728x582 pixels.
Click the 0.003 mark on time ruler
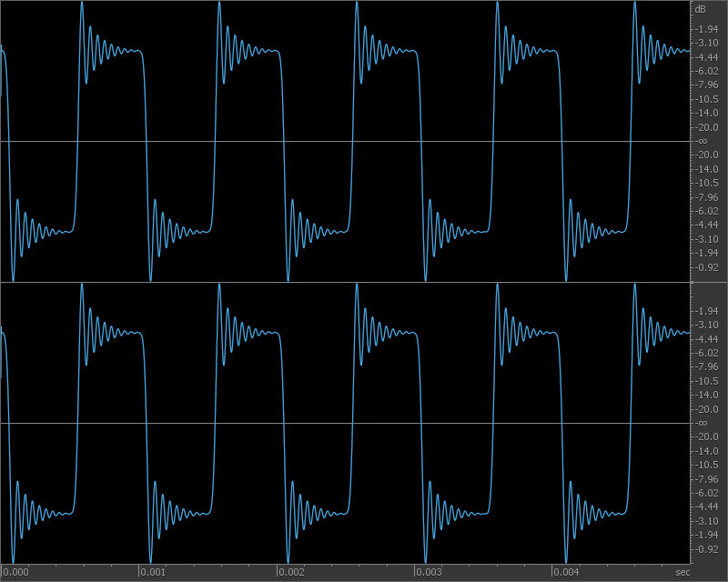pyautogui.click(x=428, y=572)
